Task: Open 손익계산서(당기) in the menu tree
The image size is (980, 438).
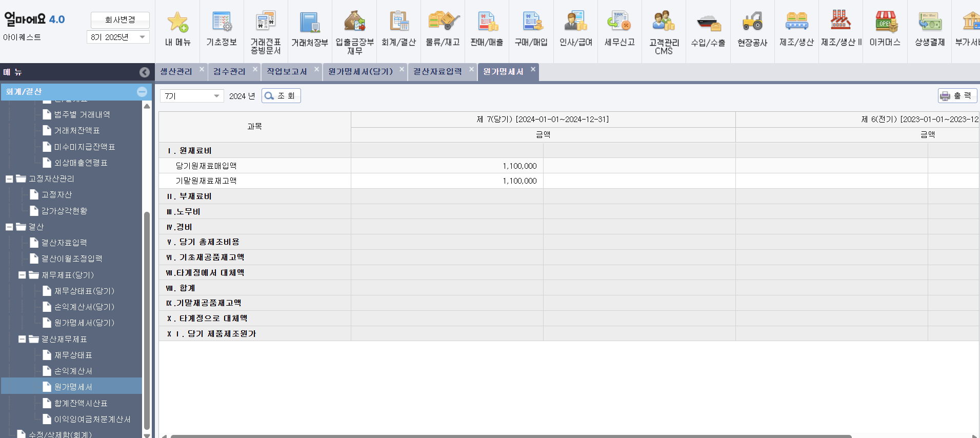Action: click(x=84, y=307)
